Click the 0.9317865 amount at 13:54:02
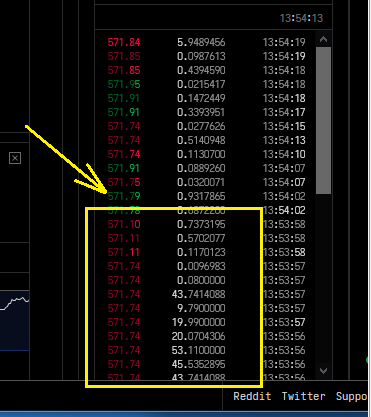 coord(201,196)
